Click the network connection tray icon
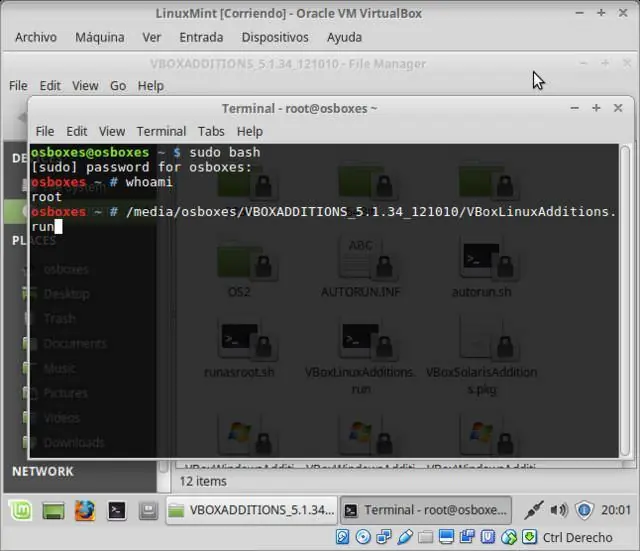This screenshot has width=640, height=551. 534,510
